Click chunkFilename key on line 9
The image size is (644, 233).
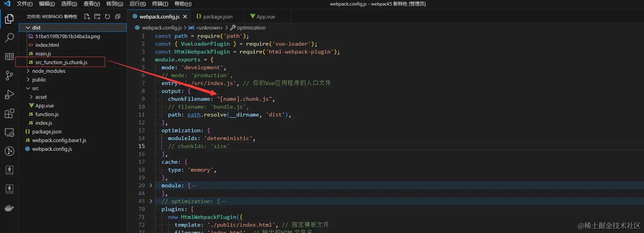(189, 99)
